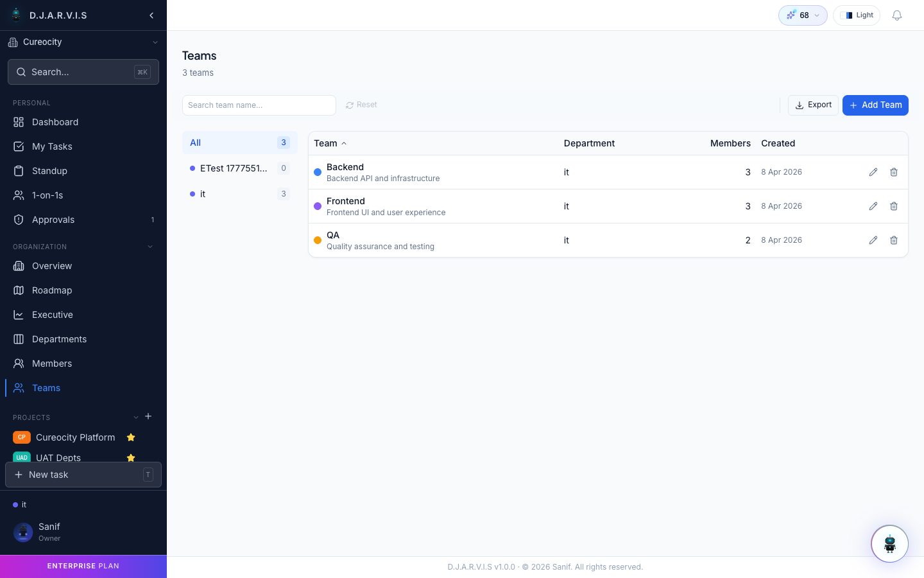The height and width of the screenshot is (578, 924).
Task: Click the it department indicator in sidebar
Action: pyautogui.click(x=20, y=505)
